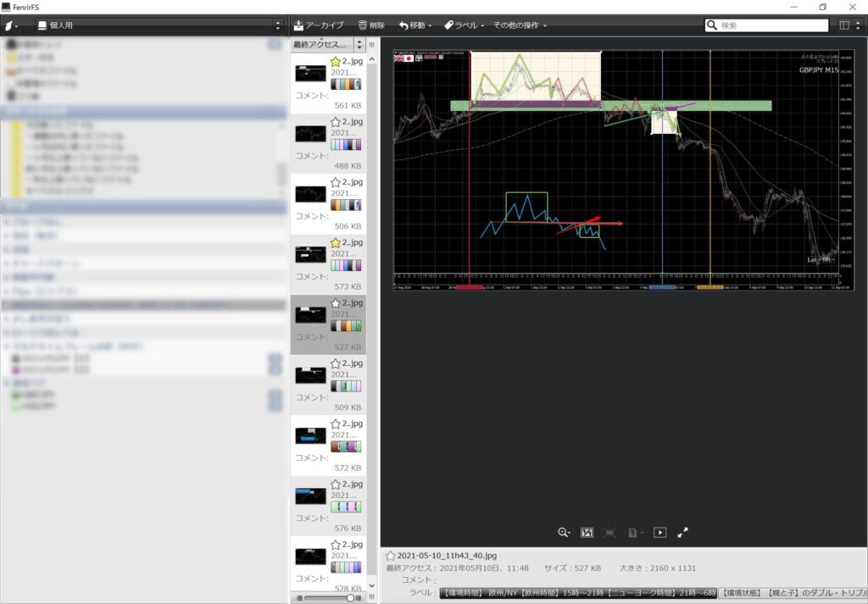Toggle star on the 573 KB file
The width and height of the screenshot is (868, 604).
click(336, 243)
